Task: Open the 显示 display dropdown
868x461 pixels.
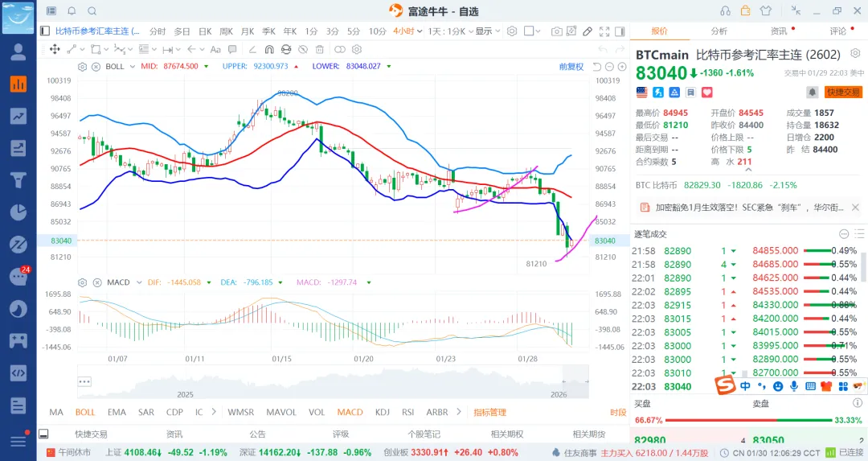Action: [487, 31]
